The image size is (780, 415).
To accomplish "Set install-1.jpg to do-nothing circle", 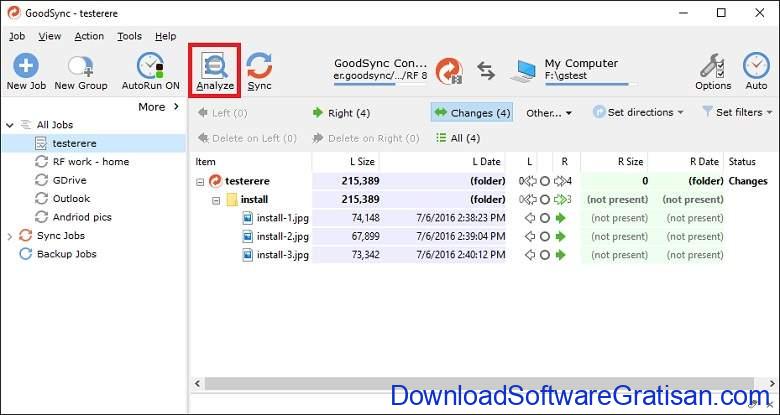I will tap(545, 218).
